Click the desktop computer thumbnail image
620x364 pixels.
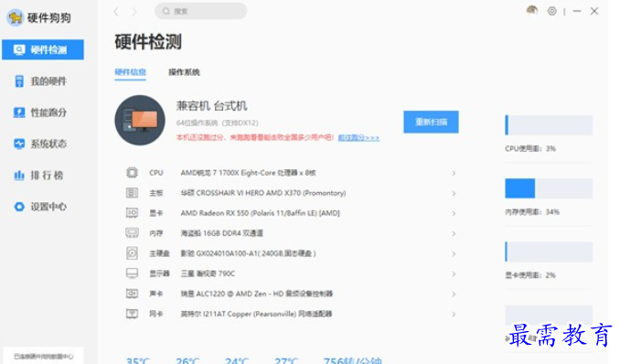coord(140,120)
